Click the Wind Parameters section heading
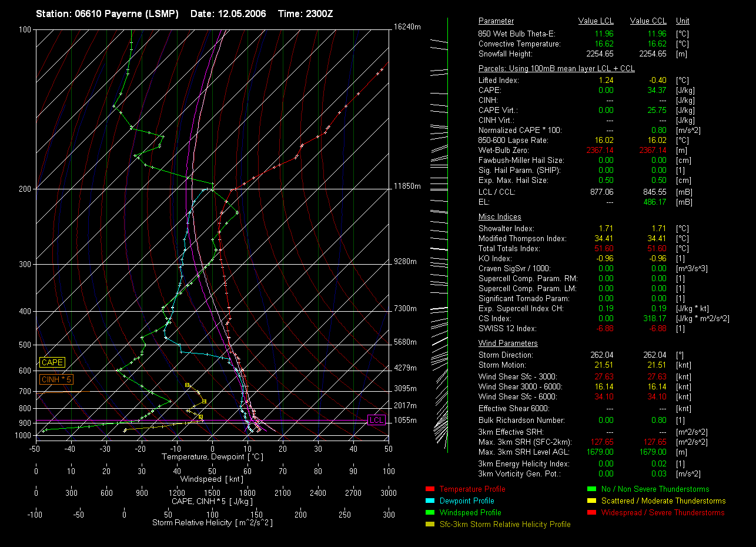 [x=508, y=343]
